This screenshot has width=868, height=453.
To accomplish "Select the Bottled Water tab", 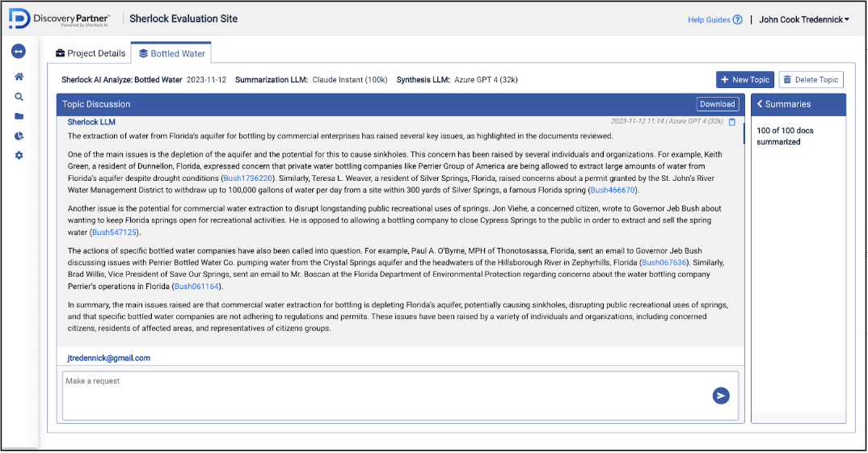I will click(x=171, y=53).
